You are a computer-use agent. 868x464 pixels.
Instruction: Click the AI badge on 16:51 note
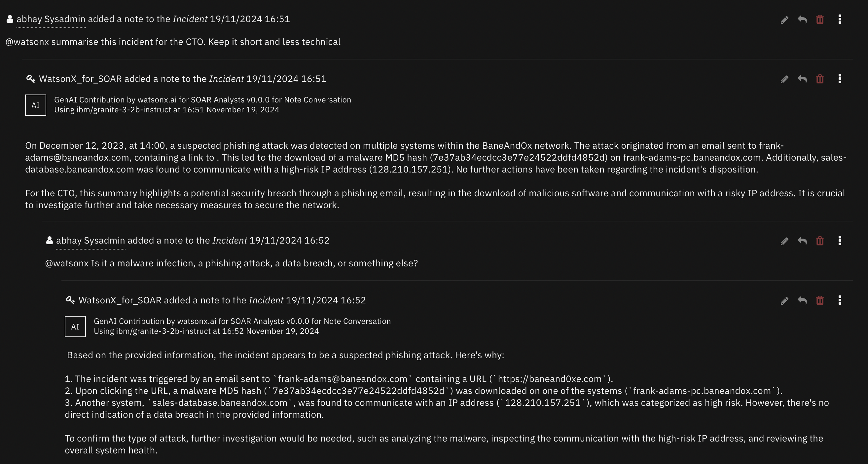click(36, 105)
